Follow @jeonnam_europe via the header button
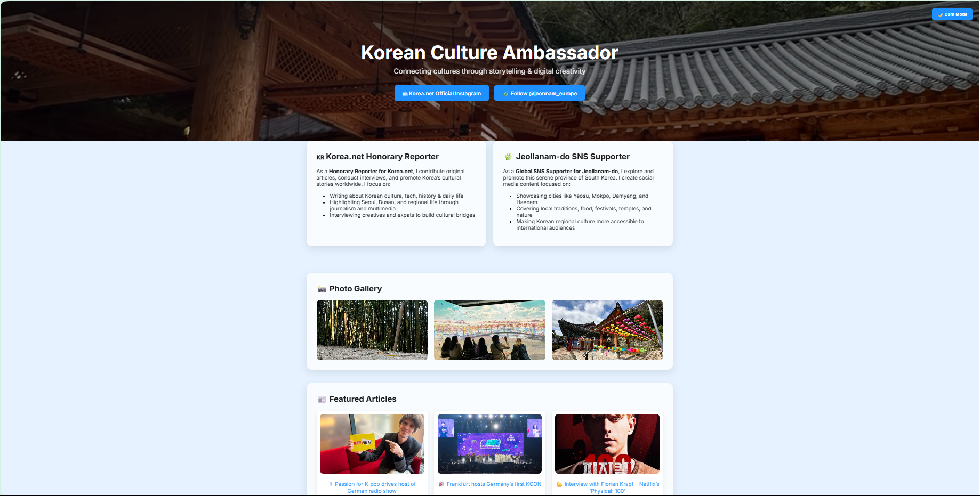Image resolution: width=980 pixels, height=496 pixels. [539, 93]
